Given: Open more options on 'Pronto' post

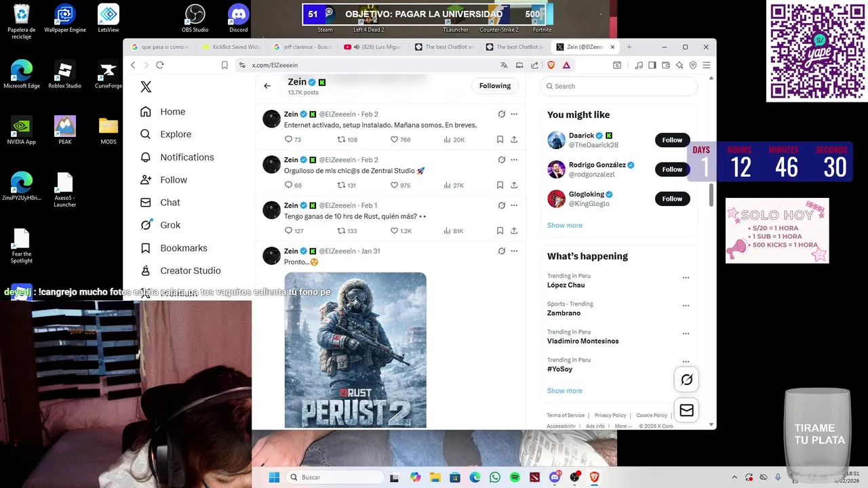Looking at the screenshot, I should 514,251.
